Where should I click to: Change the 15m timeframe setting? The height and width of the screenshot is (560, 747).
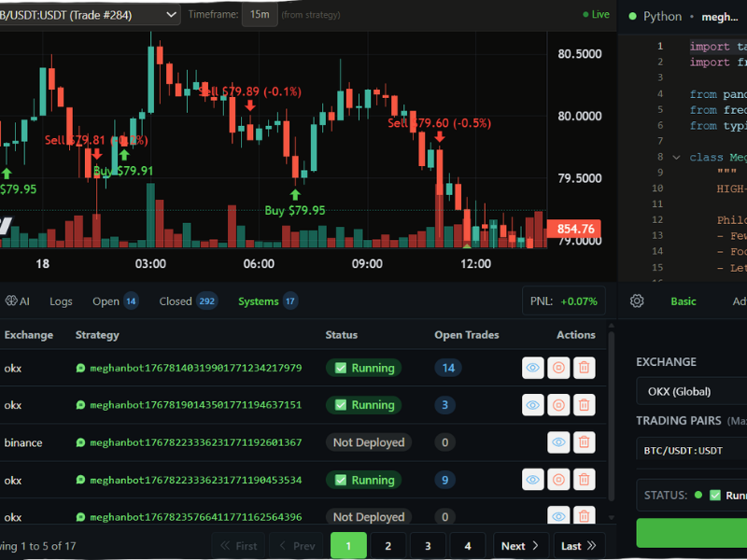[x=260, y=15]
